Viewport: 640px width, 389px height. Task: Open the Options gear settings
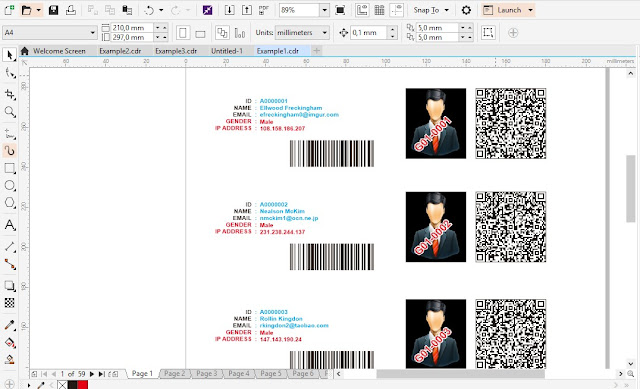coord(466,10)
